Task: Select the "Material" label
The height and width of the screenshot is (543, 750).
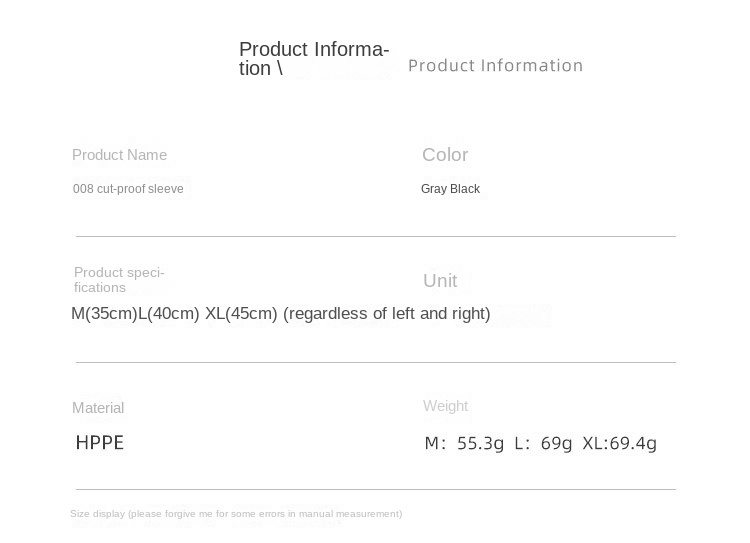Action: tap(98, 408)
